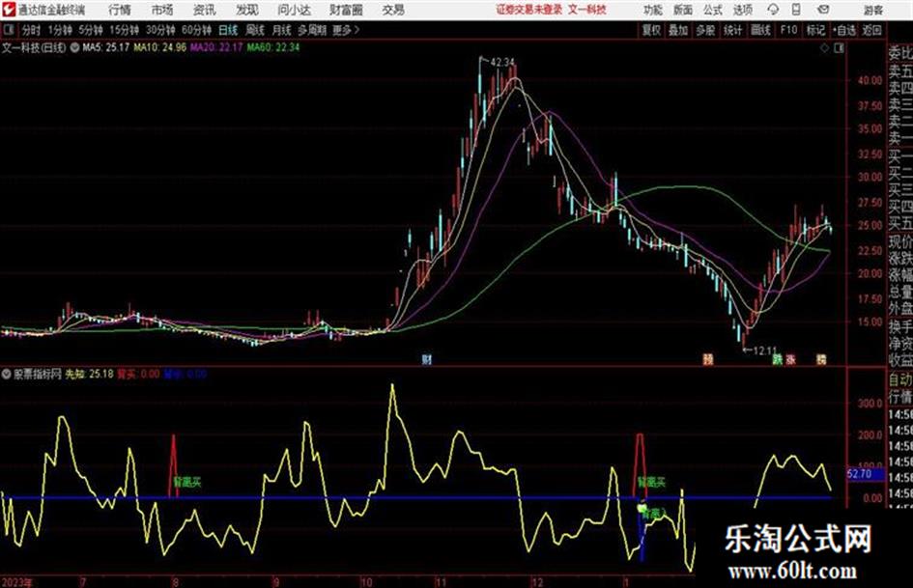
Task: Click the diamond icon above the chart
Action: [x=824, y=48]
